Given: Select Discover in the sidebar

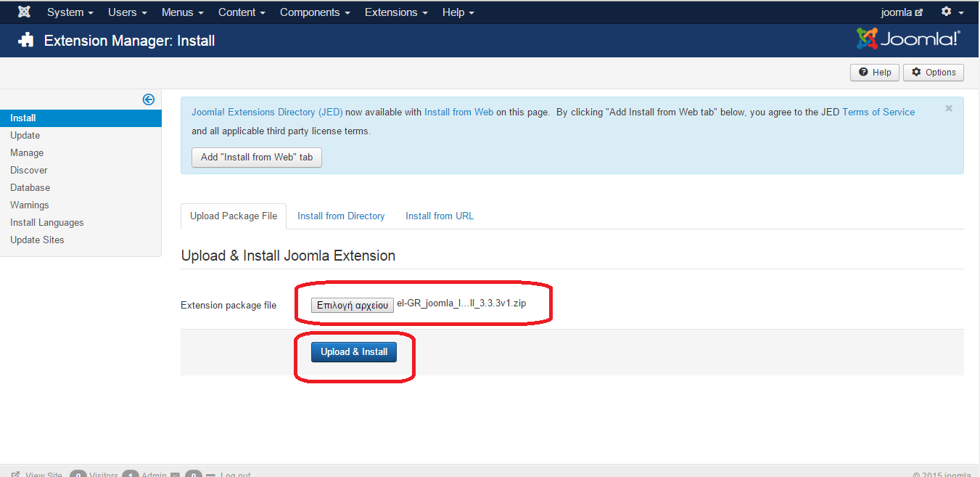Looking at the screenshot, I should click(81, 171).
